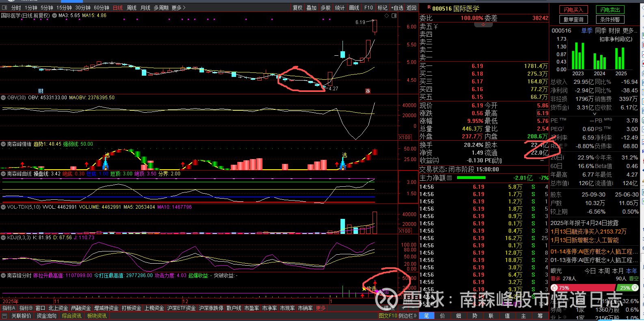
Task: Click the X100 scale box in the VOL-TDX panel
Action: click(x=405, y=231)
